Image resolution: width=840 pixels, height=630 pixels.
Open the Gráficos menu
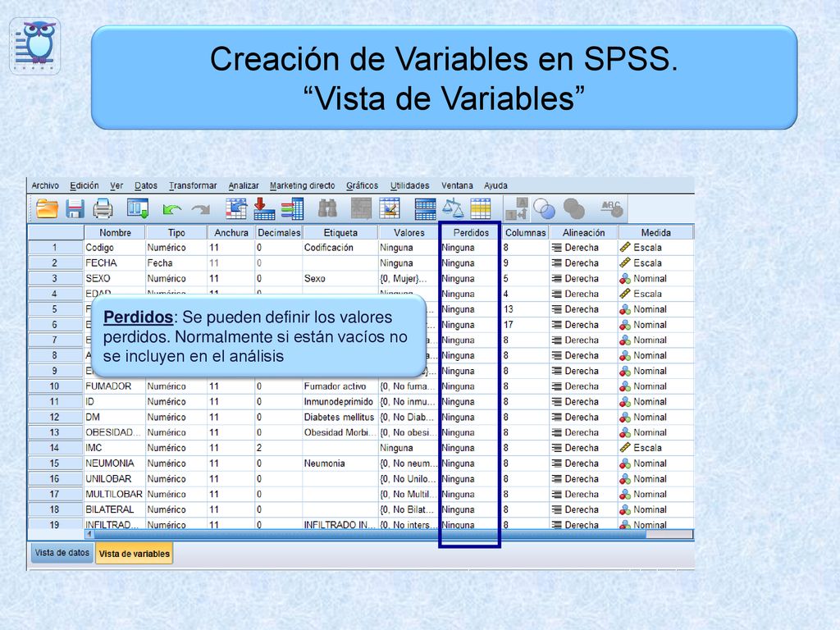coord(362,185)
